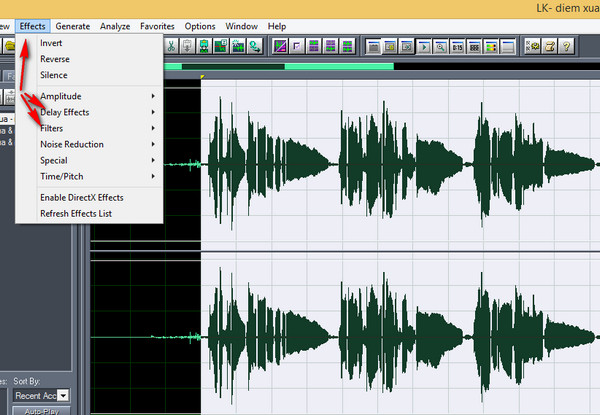Click the blue sparkle waveform toolbar icon
Viewport: 600px width, 415px height.
238,46
